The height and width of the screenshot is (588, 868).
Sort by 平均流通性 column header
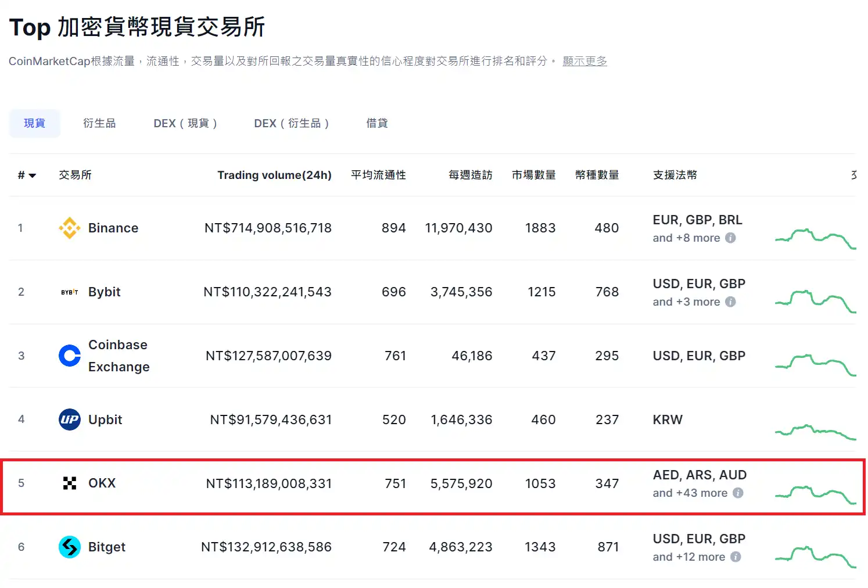378,175
